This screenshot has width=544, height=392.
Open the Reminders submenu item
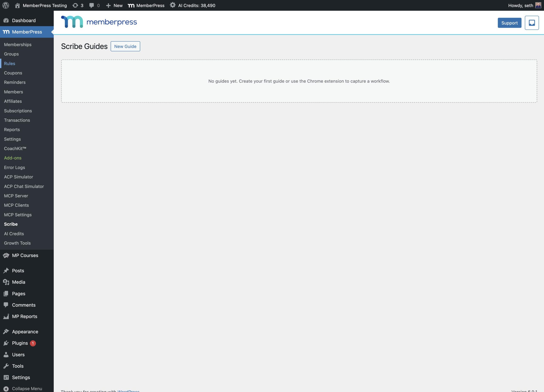coord(15,82)
